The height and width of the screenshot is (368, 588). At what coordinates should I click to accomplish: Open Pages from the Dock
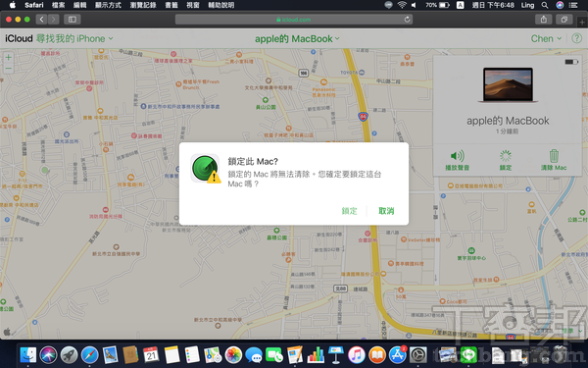295,354
